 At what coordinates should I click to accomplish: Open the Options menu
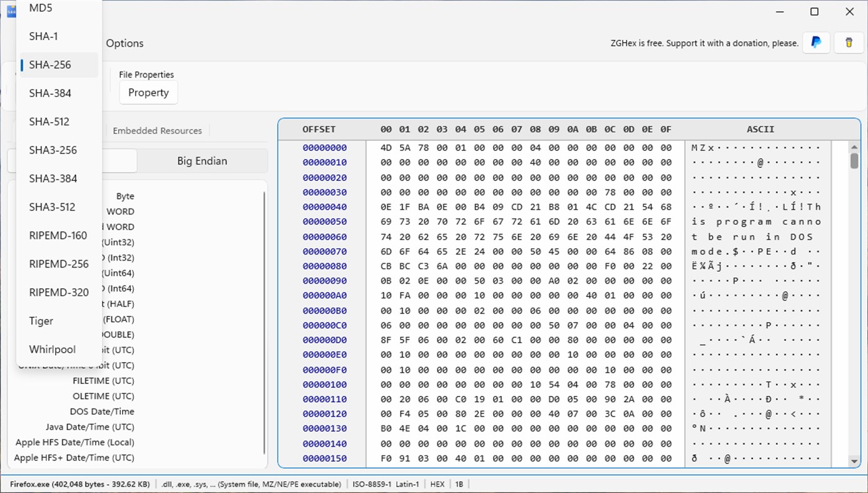[x=125, y=43]
